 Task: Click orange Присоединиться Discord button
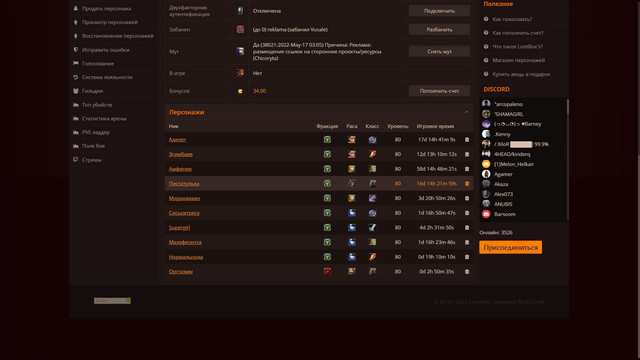tap(511, 247)
